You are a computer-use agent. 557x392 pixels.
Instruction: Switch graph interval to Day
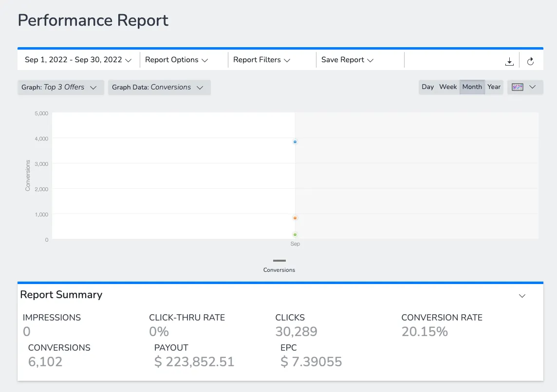click(427, 87)
